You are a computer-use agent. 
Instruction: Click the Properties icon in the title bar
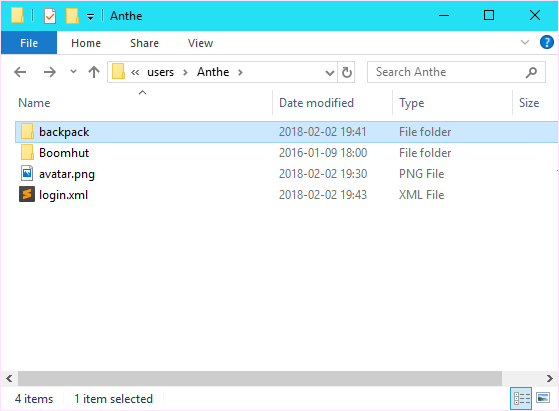point(50,16)
